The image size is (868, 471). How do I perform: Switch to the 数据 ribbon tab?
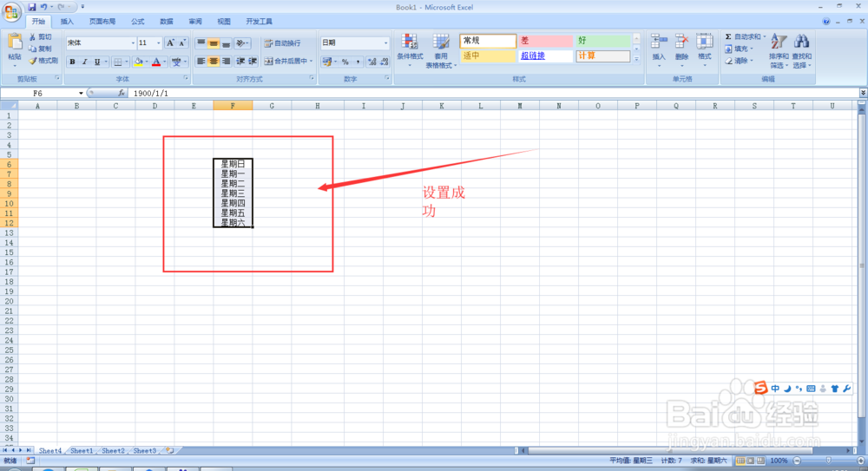pyautogui.click(x=167, y=22)
